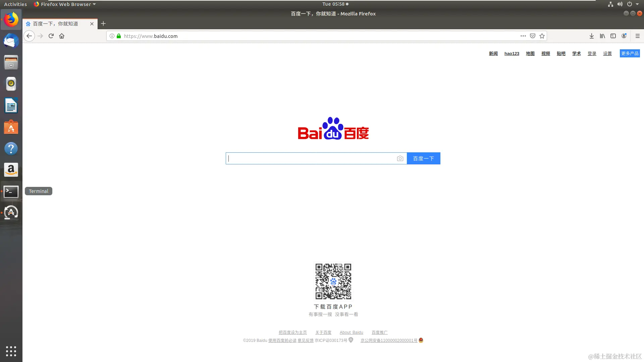Open the clock and calendar panel
Image resolution: width=644 pixels, height=362 pixels.
coord(335,4)
